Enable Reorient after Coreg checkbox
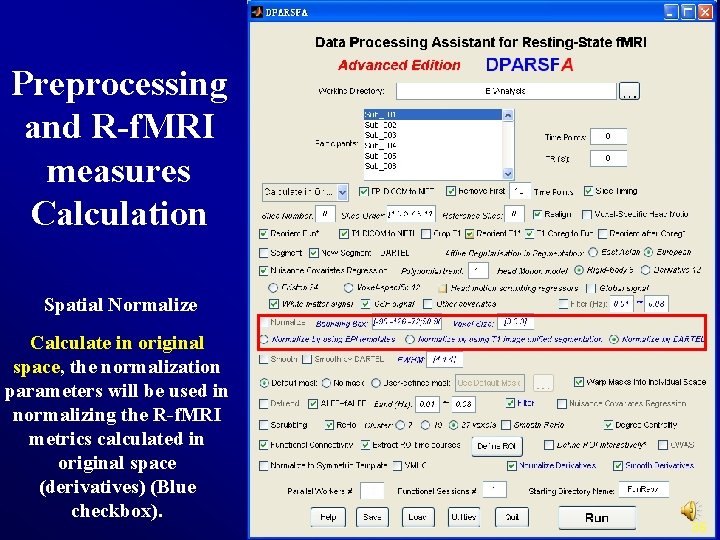The image size is (720, 540). click(x=602, y=234)
